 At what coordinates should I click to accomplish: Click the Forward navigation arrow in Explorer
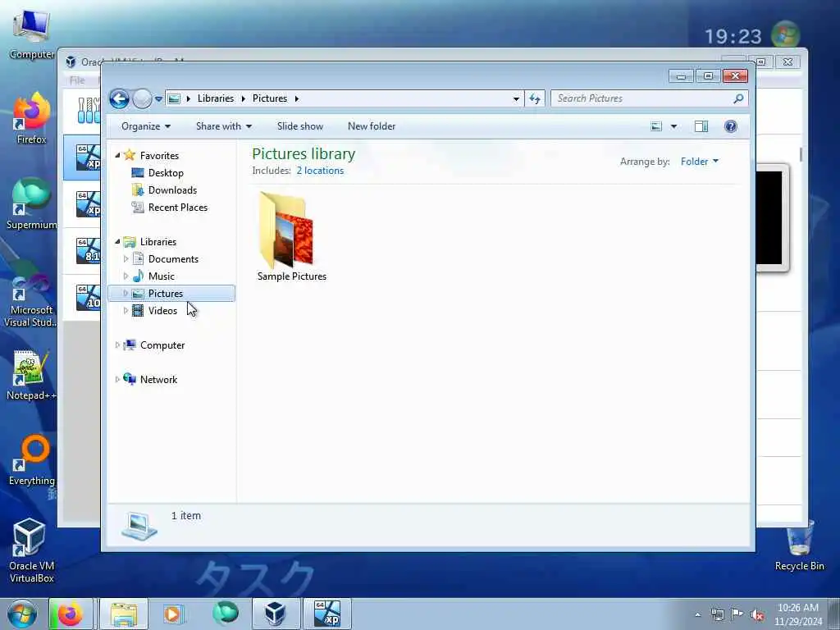click(142, 98)
